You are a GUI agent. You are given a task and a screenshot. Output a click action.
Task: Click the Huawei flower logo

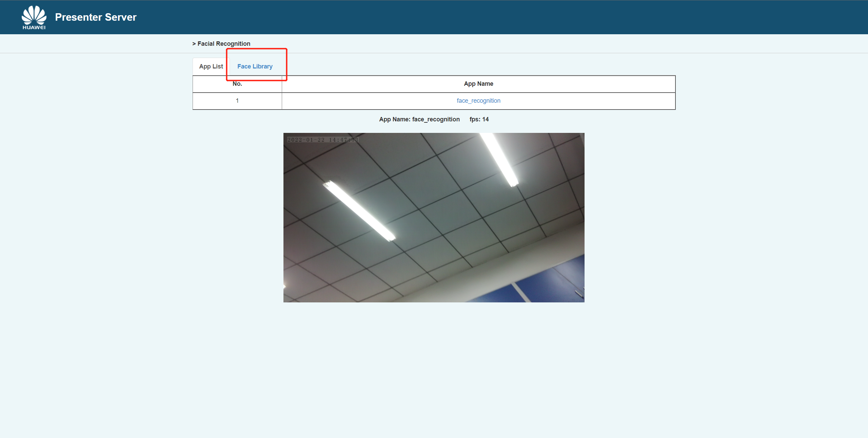coord(34,15)
